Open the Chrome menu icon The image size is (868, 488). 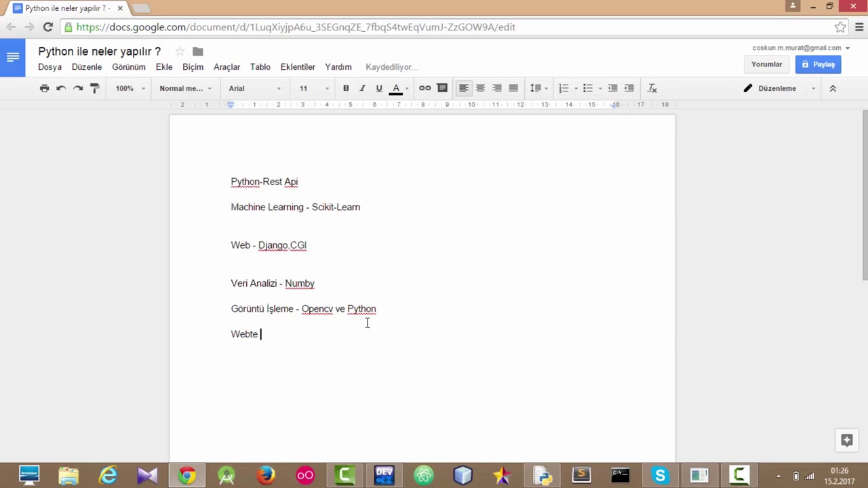point(859,27)
